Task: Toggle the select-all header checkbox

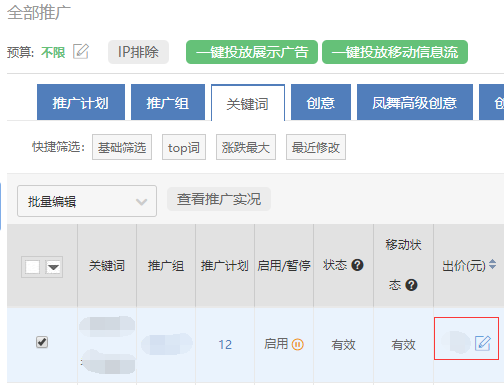Action: click(x=32, y=267)
